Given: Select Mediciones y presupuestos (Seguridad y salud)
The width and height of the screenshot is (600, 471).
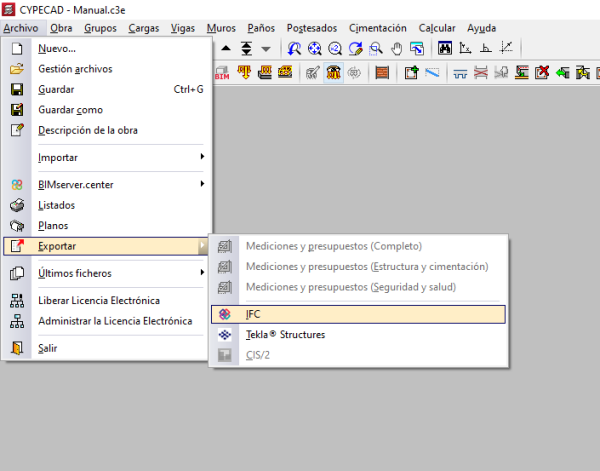Looking at the screenshot, I should coord(358,287).
